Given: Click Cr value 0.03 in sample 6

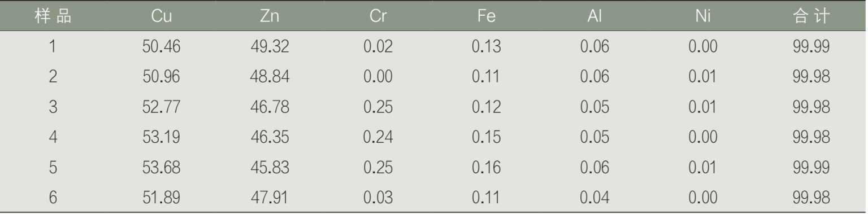Looking at the screenshot, I should (377, 197).
